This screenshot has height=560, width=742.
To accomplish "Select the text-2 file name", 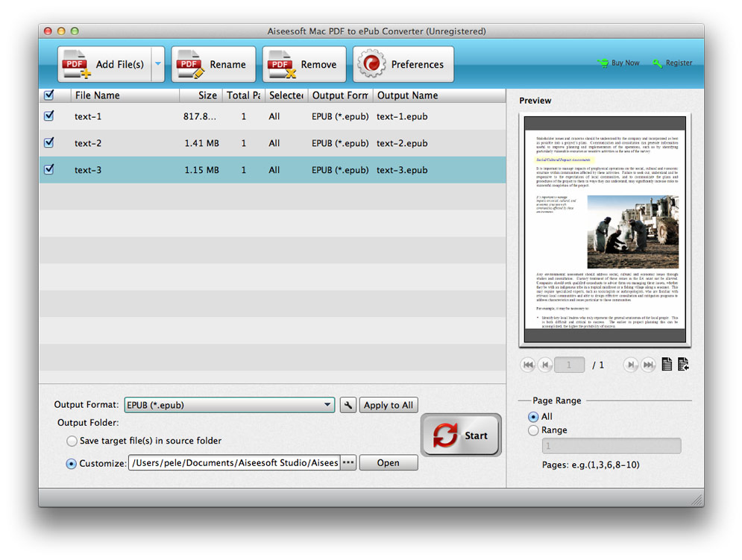I will pyautogui.click(x=88, y=143).
